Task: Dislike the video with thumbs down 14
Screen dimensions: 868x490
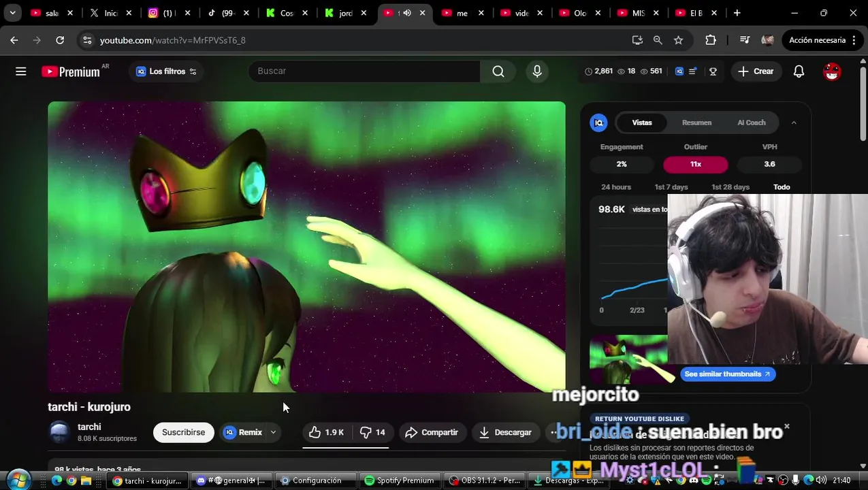Action: click(x=372, y=432)
